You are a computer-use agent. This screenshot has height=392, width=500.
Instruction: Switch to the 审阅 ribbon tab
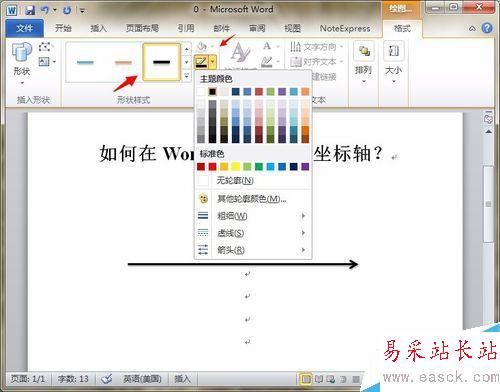[257, 28]
